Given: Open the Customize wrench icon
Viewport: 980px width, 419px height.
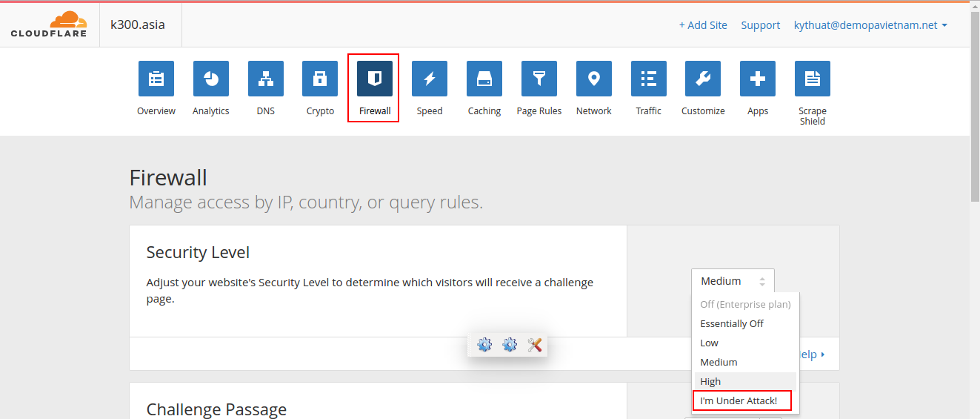Looking at the screenshot, I should (x=703, y=79).
